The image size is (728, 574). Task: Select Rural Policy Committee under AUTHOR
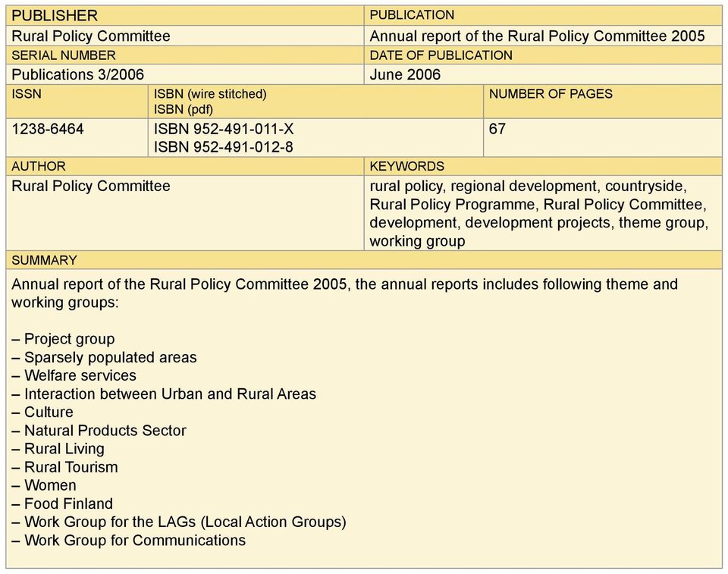91,186
